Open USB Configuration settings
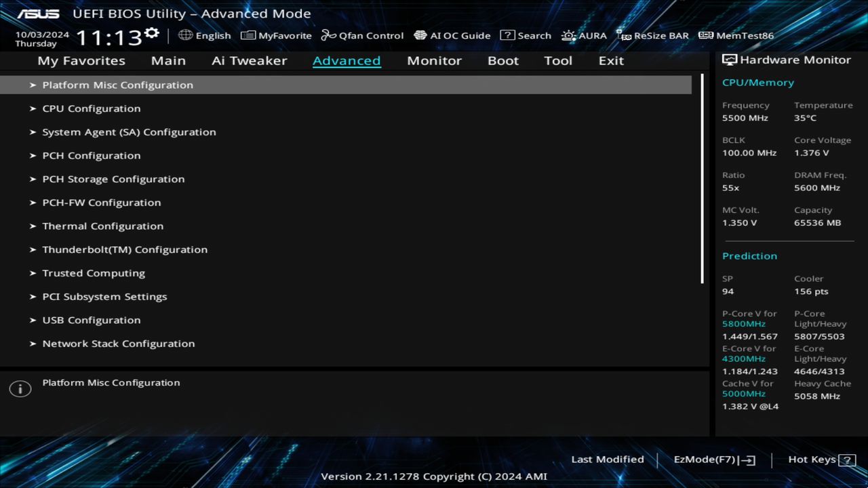Image resolution: width=868 pixels, height=488 pixels. 90,319
